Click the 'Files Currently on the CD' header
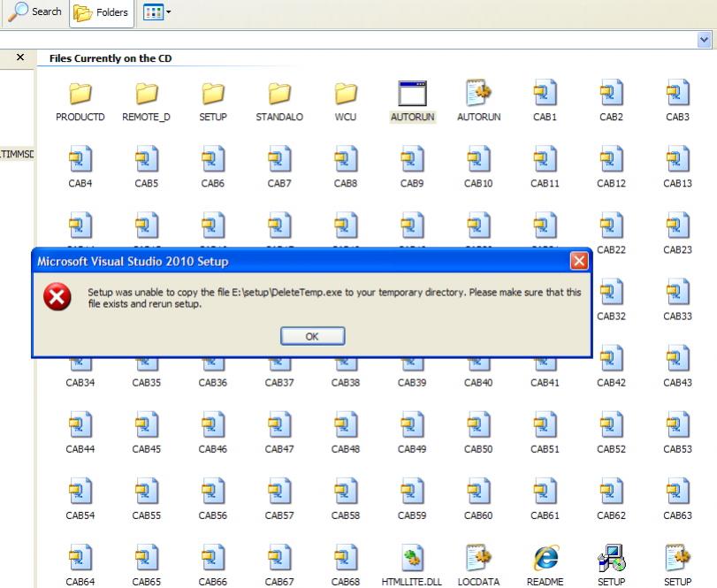 tap(111, 58)
